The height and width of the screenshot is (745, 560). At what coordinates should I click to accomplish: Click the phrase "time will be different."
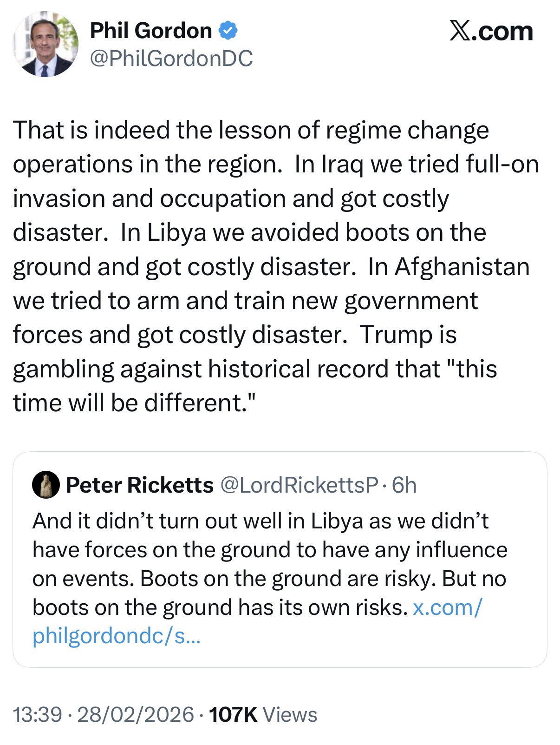coord(135,402)
